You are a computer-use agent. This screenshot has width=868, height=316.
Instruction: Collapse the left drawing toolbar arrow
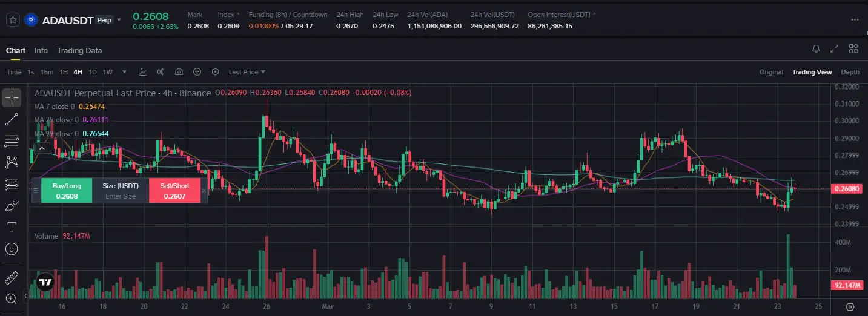coord(25,295)
